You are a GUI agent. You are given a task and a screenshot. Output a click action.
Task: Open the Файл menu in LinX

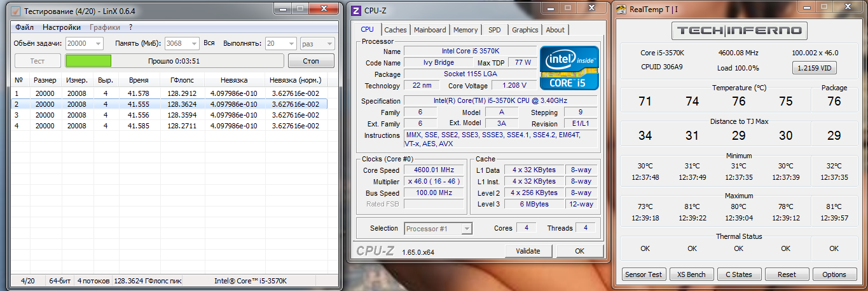[25, 27]
